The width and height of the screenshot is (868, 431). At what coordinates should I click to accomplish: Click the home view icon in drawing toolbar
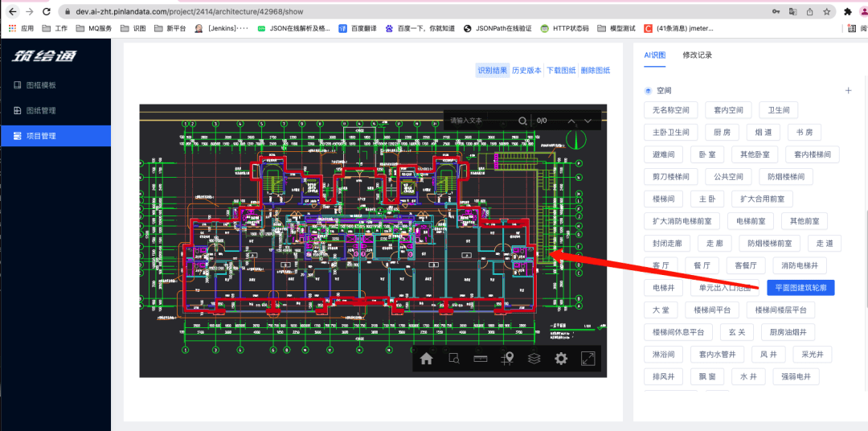pos(426,359)
